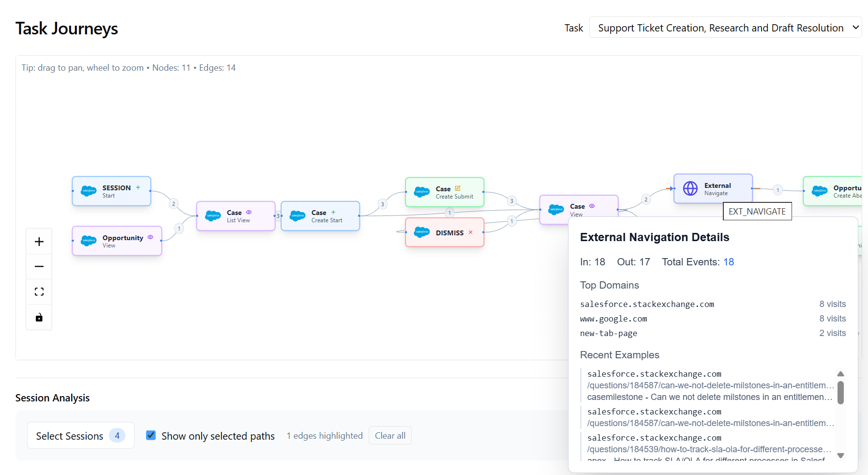Click the Salesforce icon on the DISMISS node
The height and width of the screenshot is (475, 868).
pos(421,232)
